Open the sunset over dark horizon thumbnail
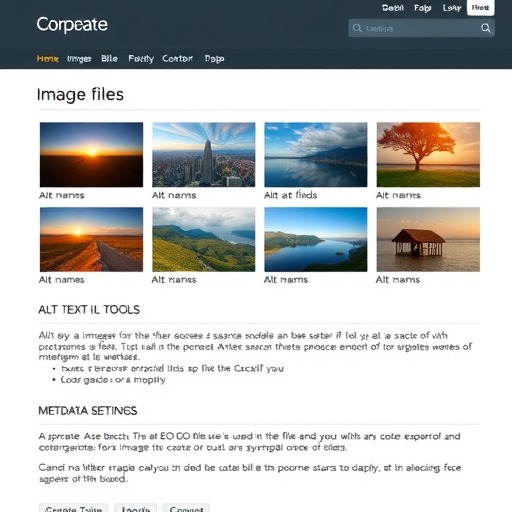Viewport: 512px width, 512px height. [91, 154]
